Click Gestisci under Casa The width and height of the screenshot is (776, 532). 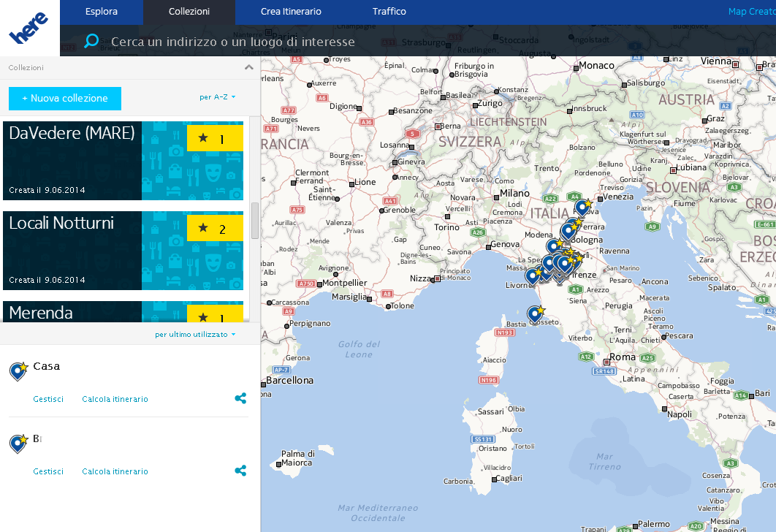(x=48, y=399)
